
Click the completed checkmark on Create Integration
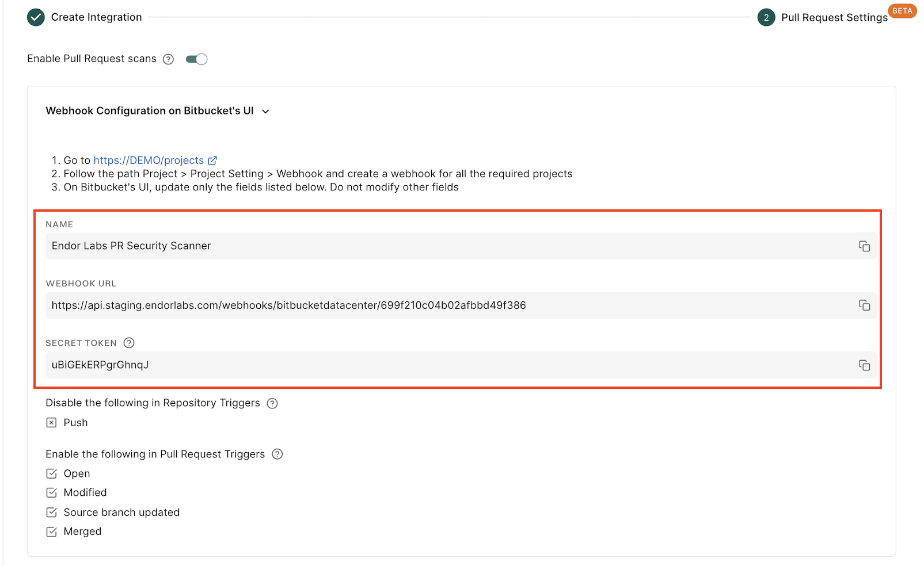click(x=35, y=17)
